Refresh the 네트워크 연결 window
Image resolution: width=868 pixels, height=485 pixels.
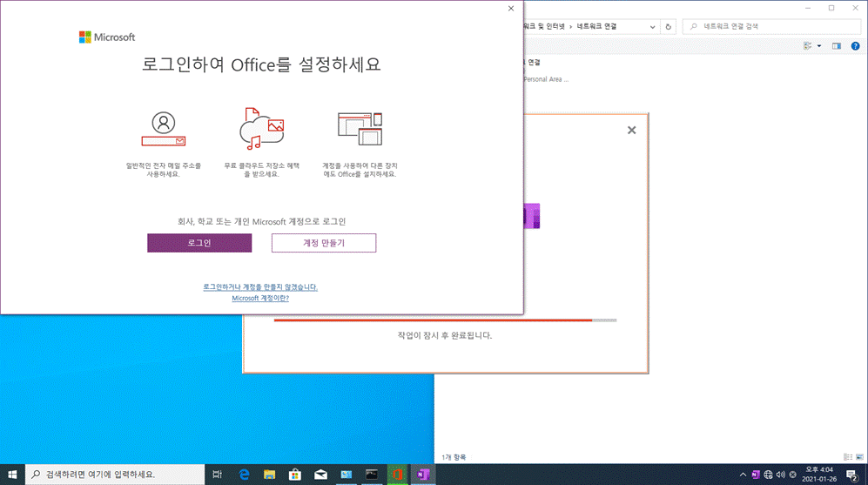point(668,27)
